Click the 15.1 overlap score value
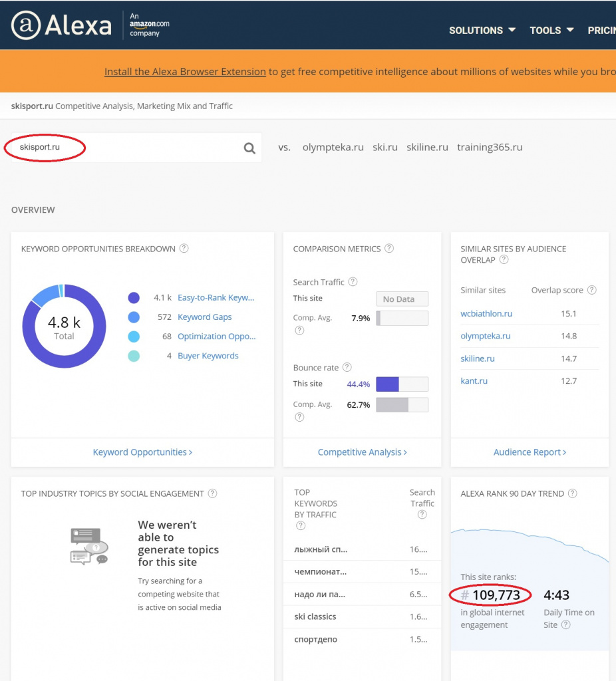 click(569, 314)
